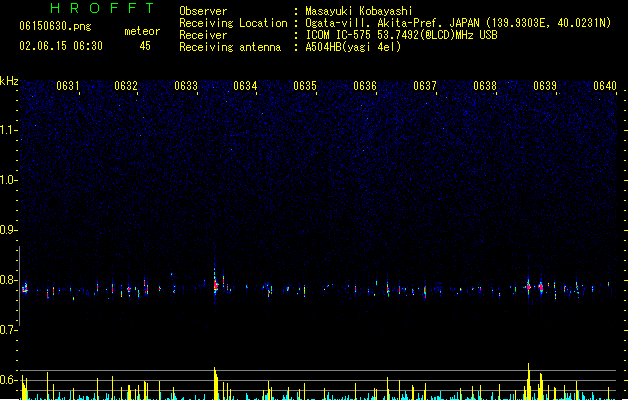Click the 'Receiving Location' field label
This screenshot has width=629, height=400.
tap(233, 23)
